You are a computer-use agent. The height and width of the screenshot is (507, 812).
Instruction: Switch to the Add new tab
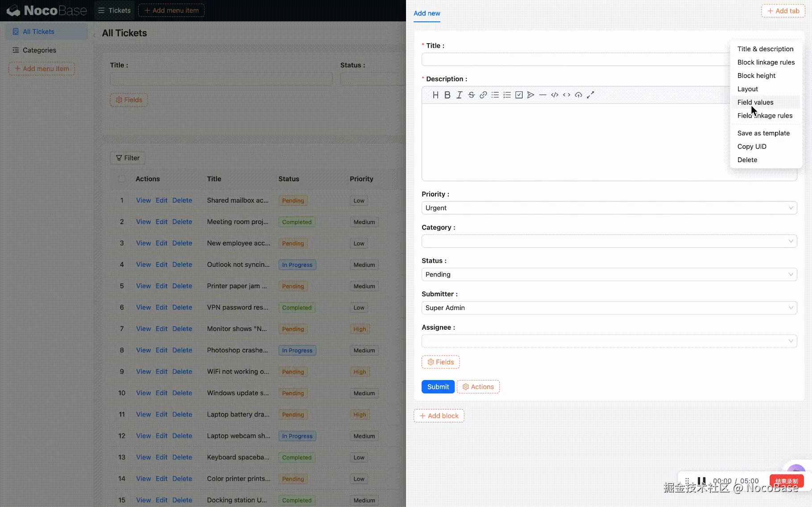coord(427,13)
